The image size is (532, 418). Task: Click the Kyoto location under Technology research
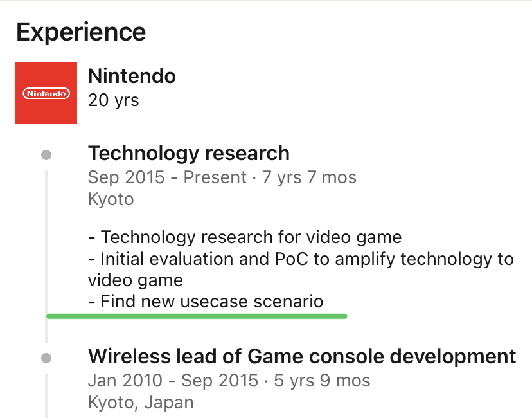111,199
